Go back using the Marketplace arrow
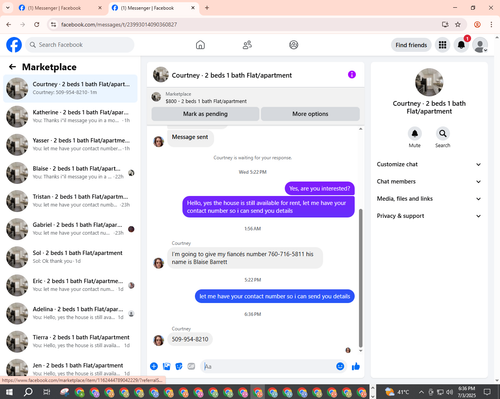 (12, 67)
